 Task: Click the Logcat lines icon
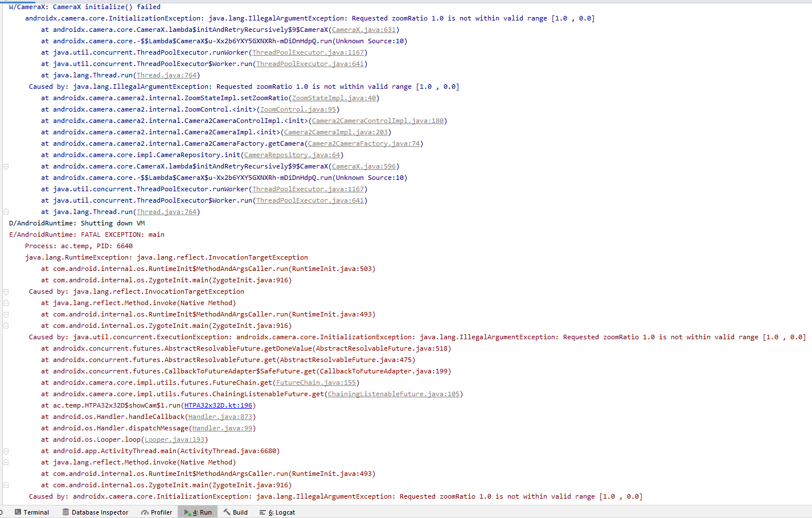[x=263, y=512]
